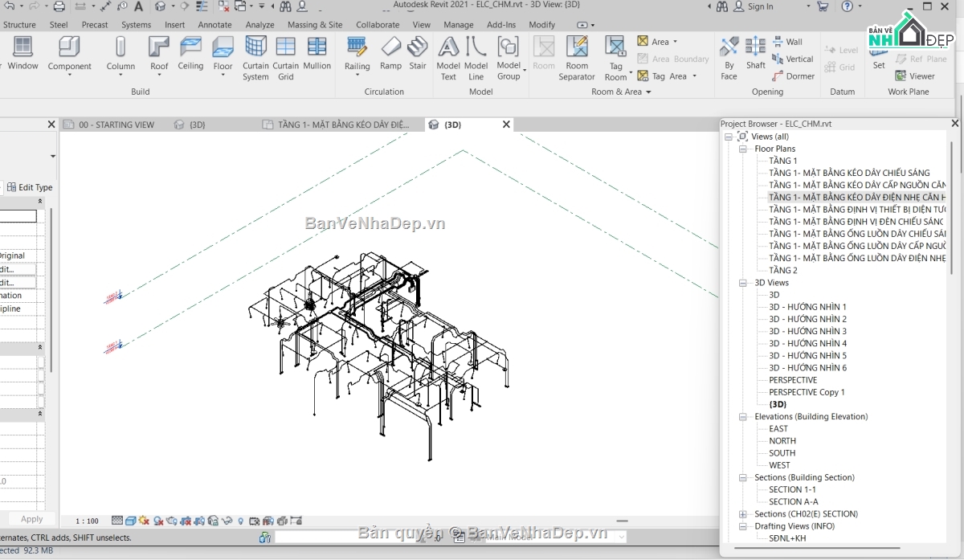Start the Railing tool

click(x=357, y=55)
